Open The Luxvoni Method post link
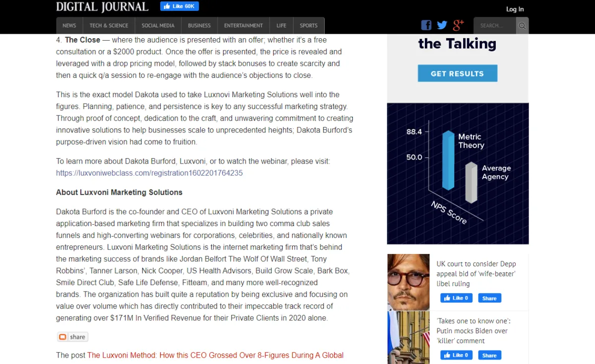Screen dimensions: 595x364 [x=216, y=355]
